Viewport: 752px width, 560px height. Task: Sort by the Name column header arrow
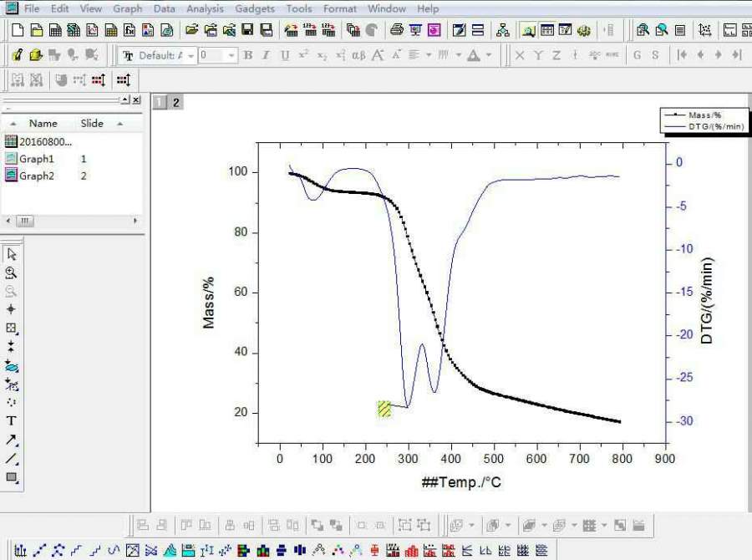point(13,124)
